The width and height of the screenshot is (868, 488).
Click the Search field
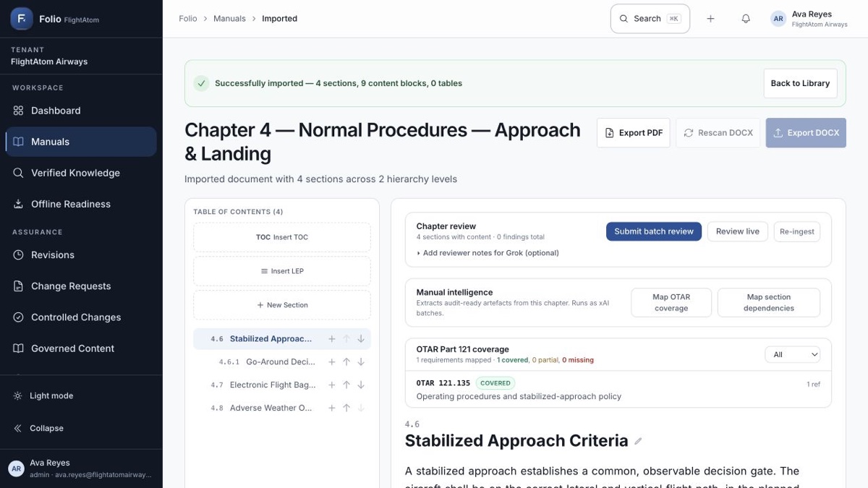click(x=650, y=19)
